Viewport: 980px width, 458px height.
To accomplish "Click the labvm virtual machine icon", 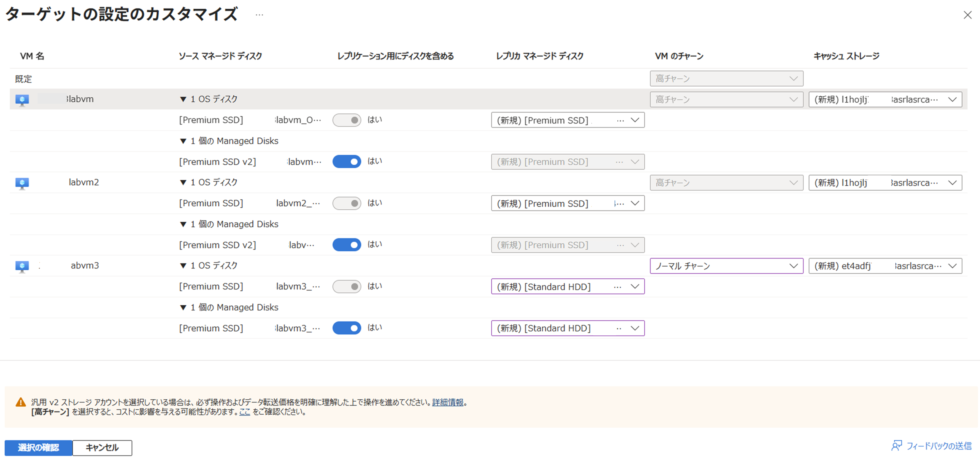I will coord(22,100).
